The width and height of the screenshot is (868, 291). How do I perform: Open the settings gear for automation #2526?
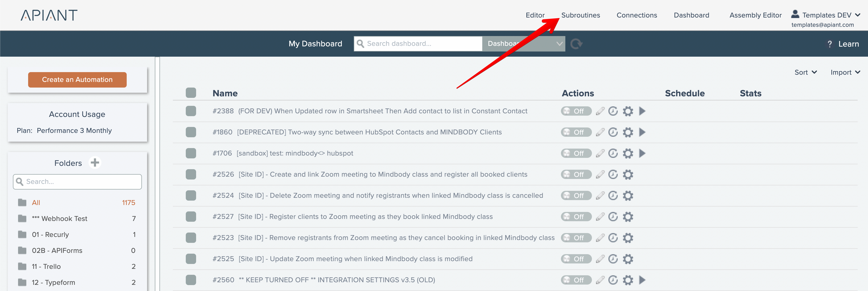[x=628, y=175]
